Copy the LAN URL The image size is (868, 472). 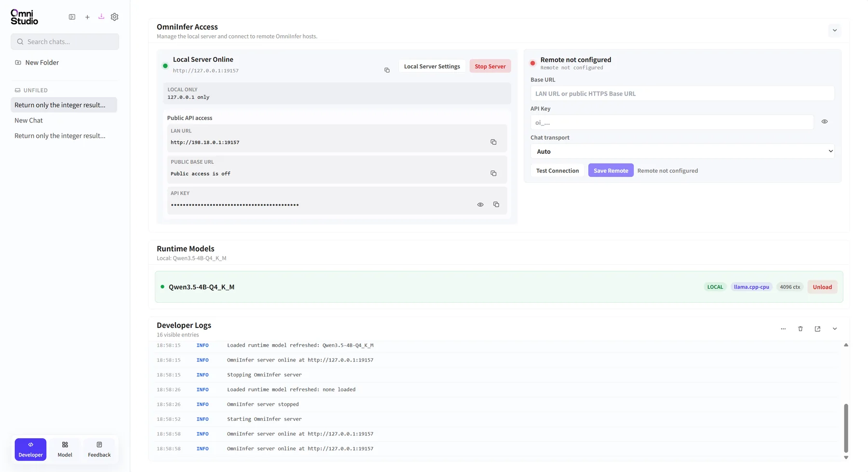(493, 142)
